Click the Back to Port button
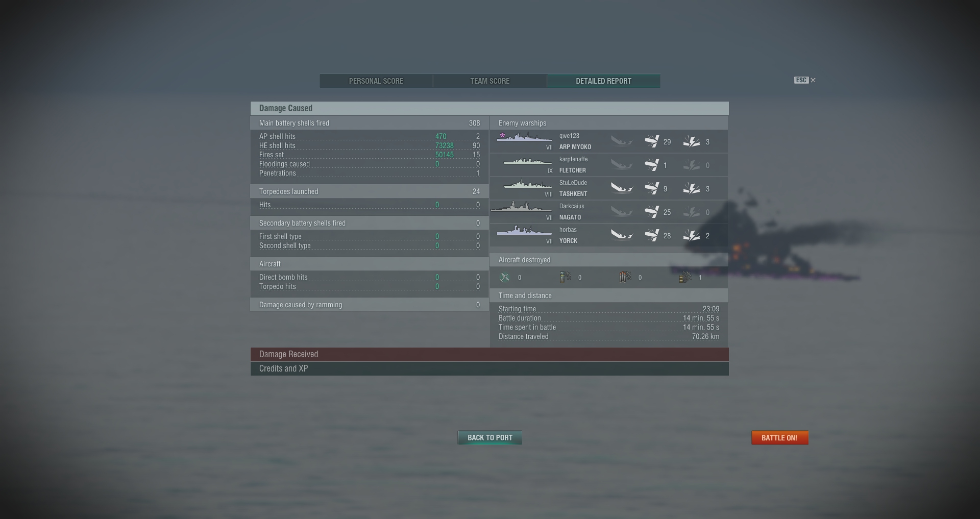This screenshot has height=519, width=980. pos(490,438)
